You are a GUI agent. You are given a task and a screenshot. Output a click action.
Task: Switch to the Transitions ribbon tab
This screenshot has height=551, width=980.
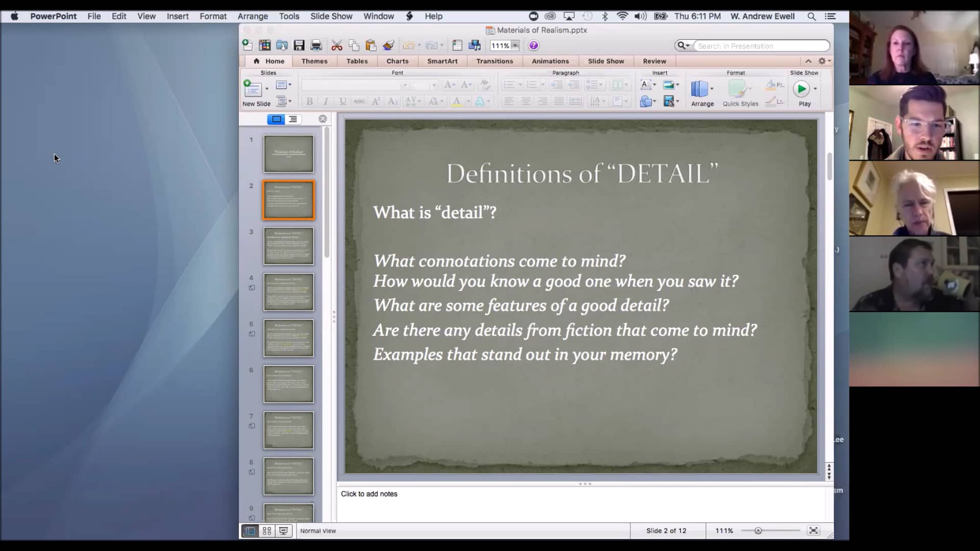pyautogui.click(x=495, y=61)
